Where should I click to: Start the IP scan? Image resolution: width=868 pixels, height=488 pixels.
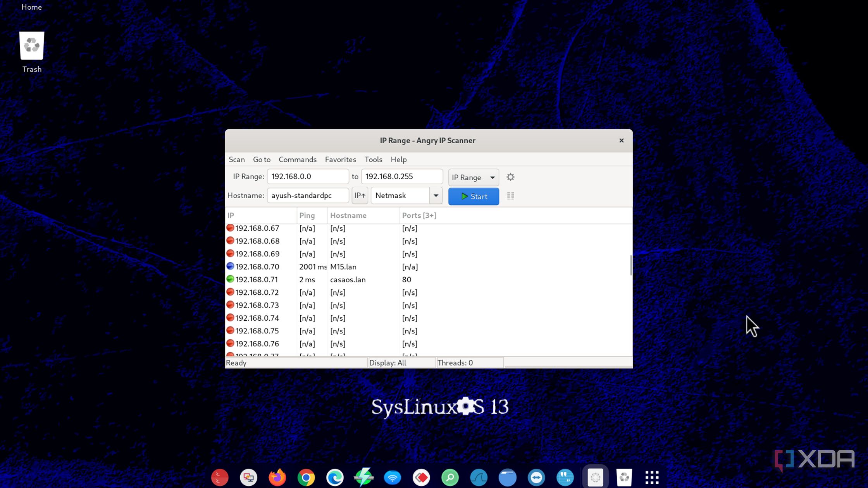[474, 196]
